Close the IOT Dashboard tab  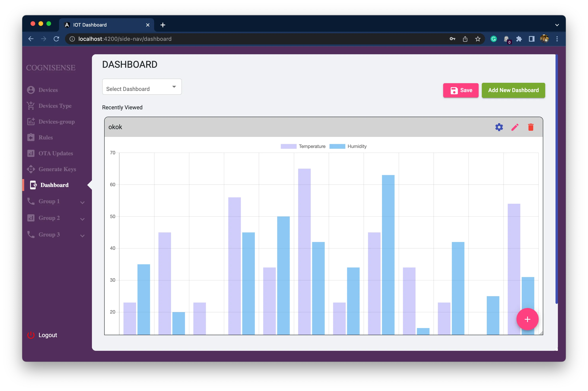[x=148, y=25]
